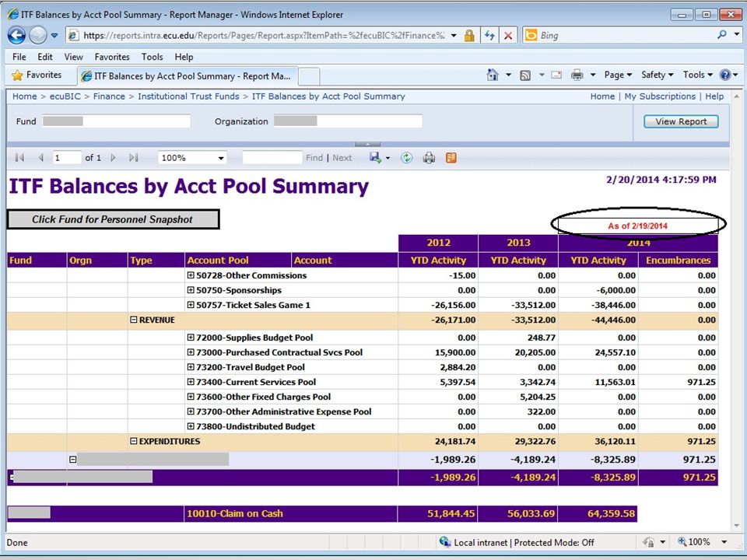Open the Page dropdown menu
747x560 pixels.
(618, 75)
